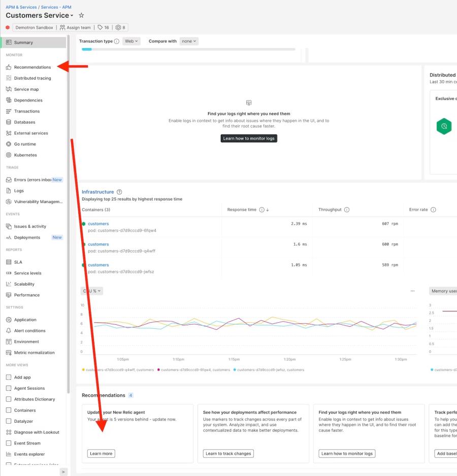The image size is (457, 476).
Task: Click the Assign team people icon
Action: (62, 27)
